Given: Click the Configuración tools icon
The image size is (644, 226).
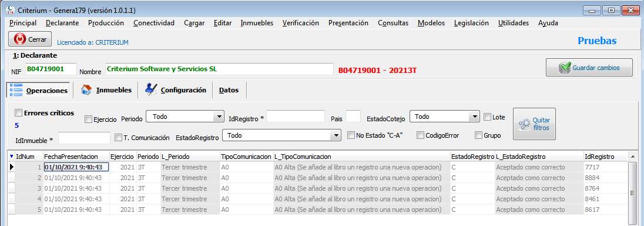Looking at the screenshot, I should tap(152, 89).
